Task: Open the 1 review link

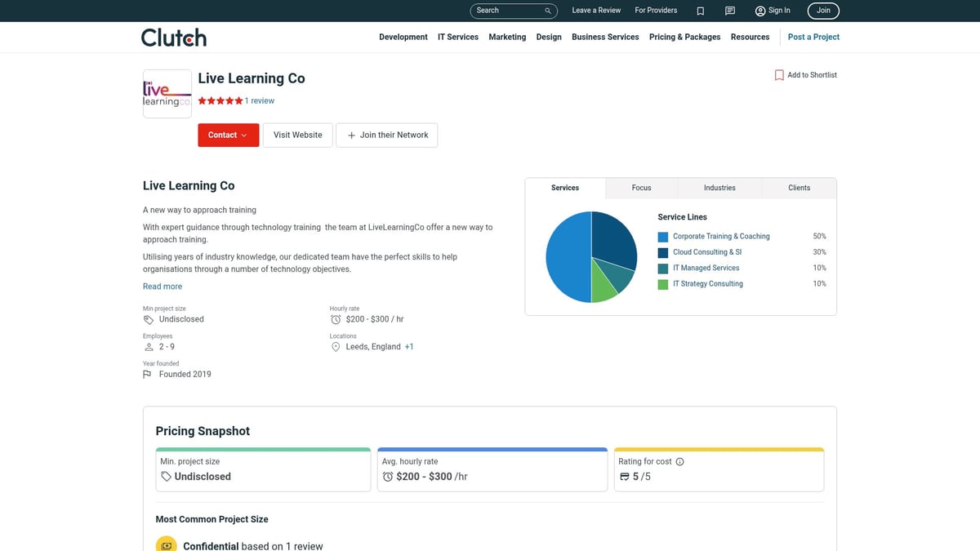Action: tap(260, 101)
